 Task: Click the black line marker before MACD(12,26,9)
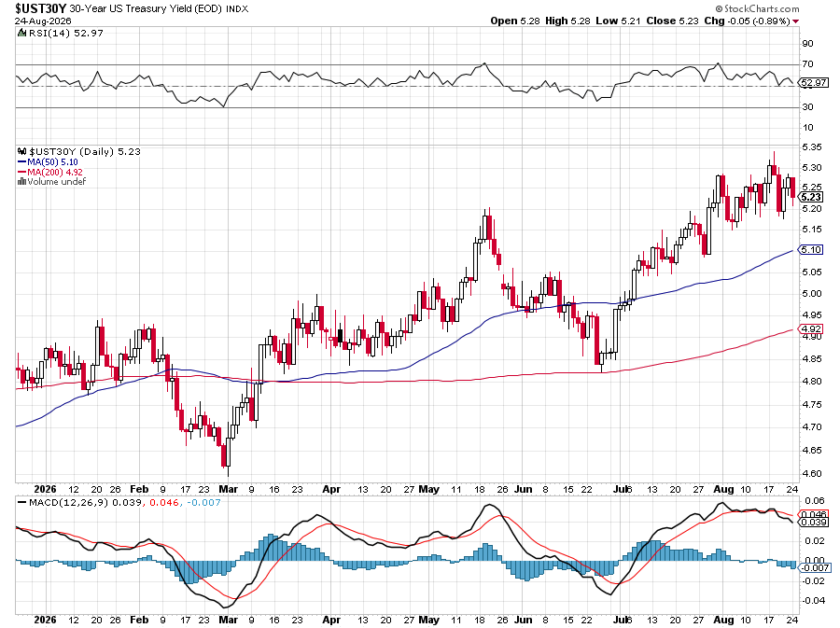(x=22, y=503)
